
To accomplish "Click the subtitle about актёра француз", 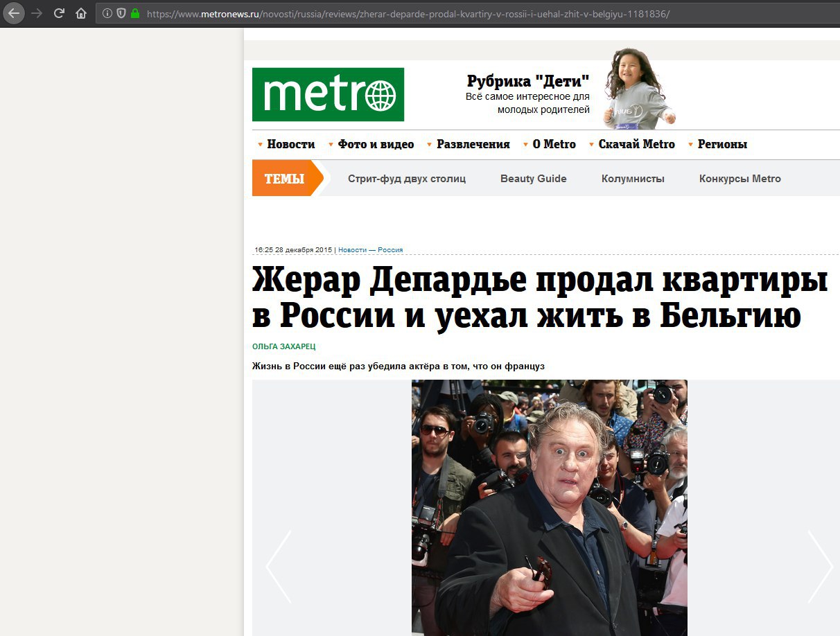I will 399,366.
